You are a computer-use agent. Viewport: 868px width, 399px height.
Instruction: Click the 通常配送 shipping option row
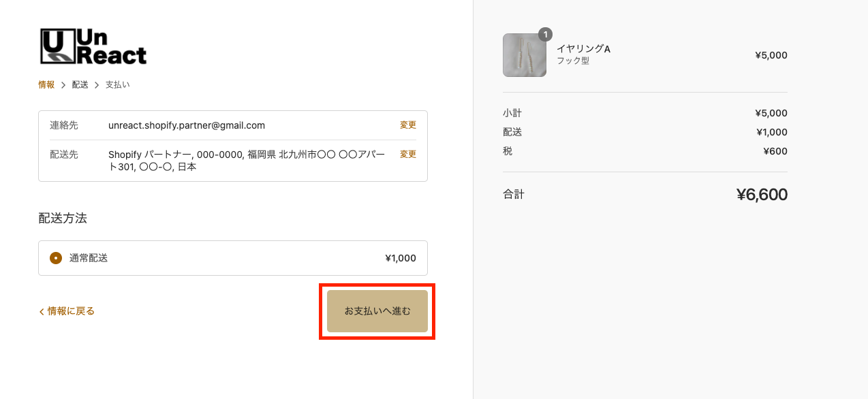click(x=233, y=258)
